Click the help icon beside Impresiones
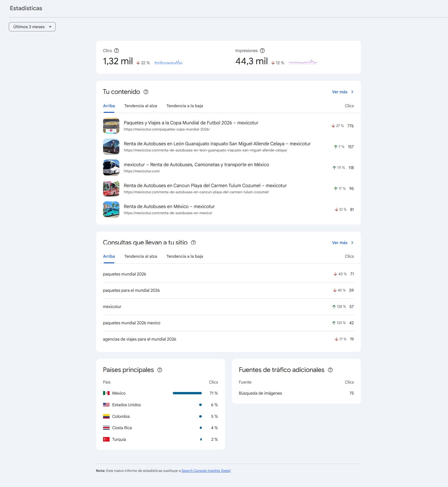 [262, 51]
